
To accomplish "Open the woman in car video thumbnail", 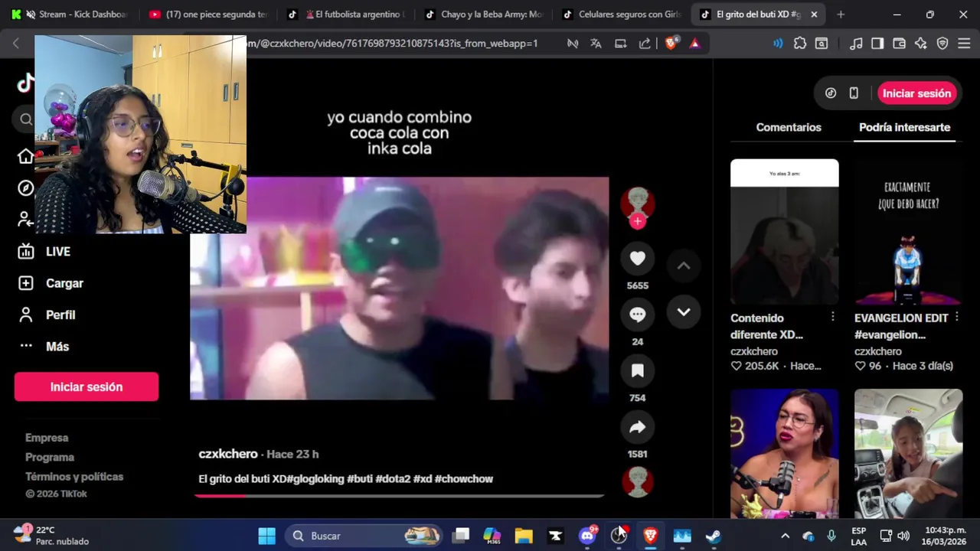I will (x=908, y=454).
